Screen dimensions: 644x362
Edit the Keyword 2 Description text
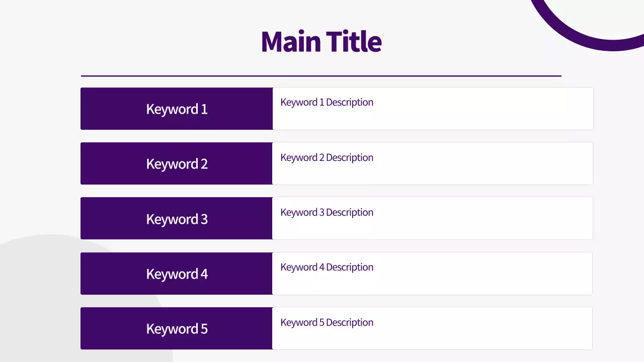(x=327, y=158)
